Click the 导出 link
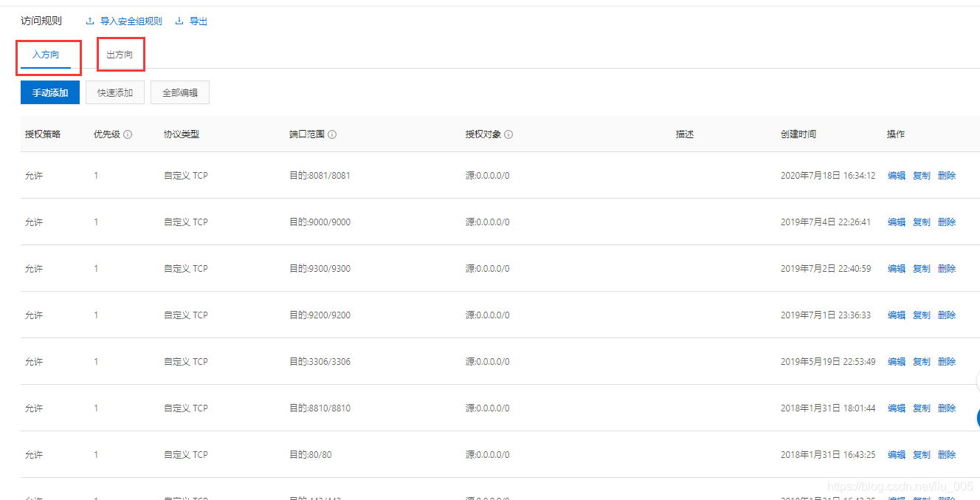This screenshot has height=500, width=980. tap(199, 21)
